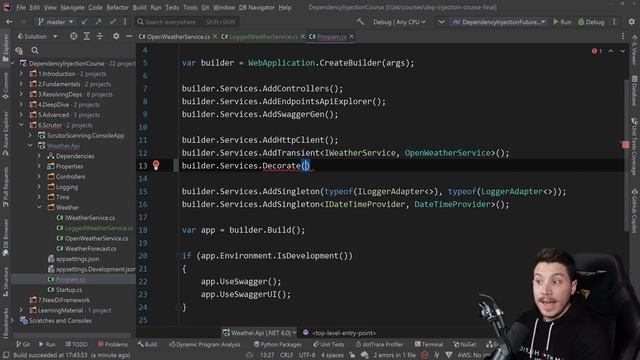Image resolution: width=640 pixels, height=360 pixels.
Task: Go to previous highlighted error arrow
Action: [x=611, y=51]
